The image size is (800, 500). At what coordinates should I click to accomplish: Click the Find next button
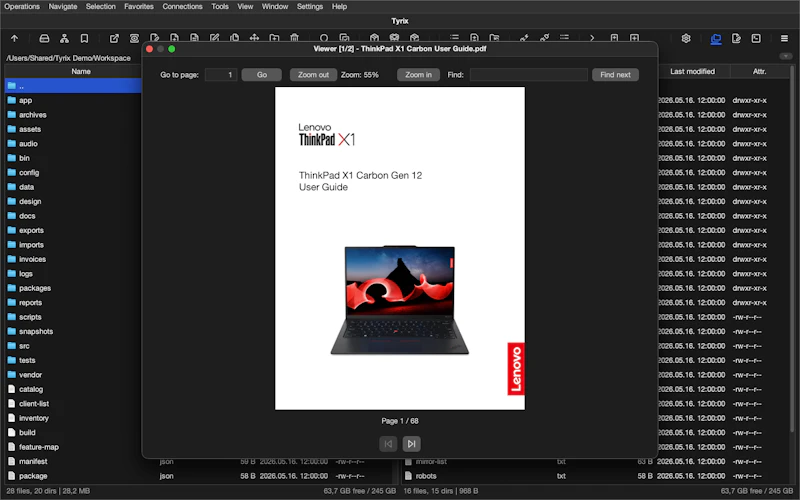coord(615,75)
